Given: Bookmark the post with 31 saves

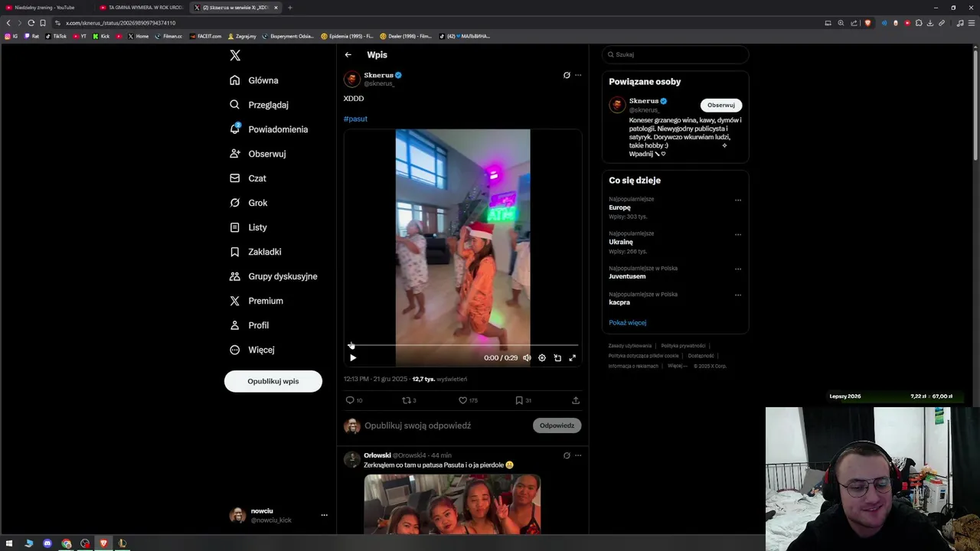Looking at the screenshot, I should coord(523,400).
